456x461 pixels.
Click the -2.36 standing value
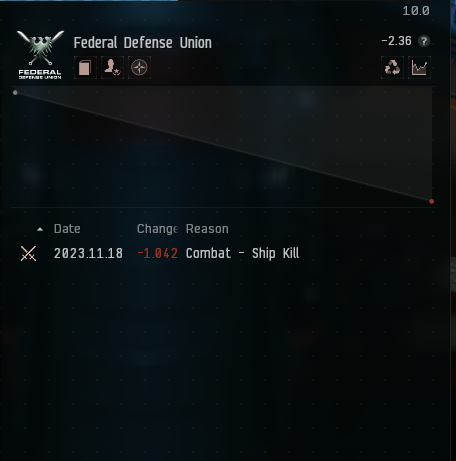click(x=397, y=41)
